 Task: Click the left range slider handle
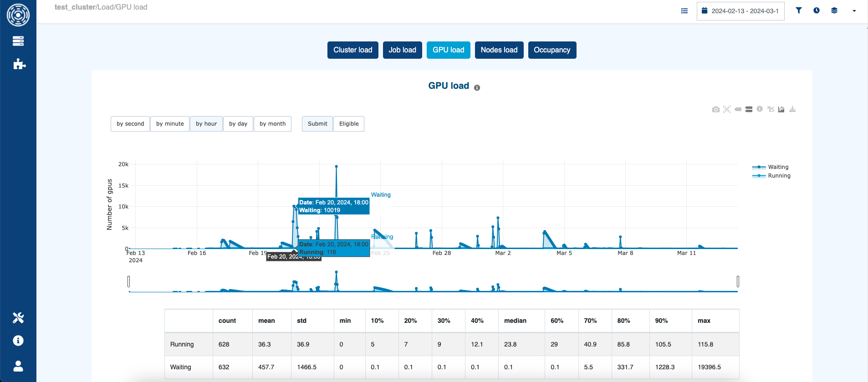pyautogui.click(x=129, y=281)
